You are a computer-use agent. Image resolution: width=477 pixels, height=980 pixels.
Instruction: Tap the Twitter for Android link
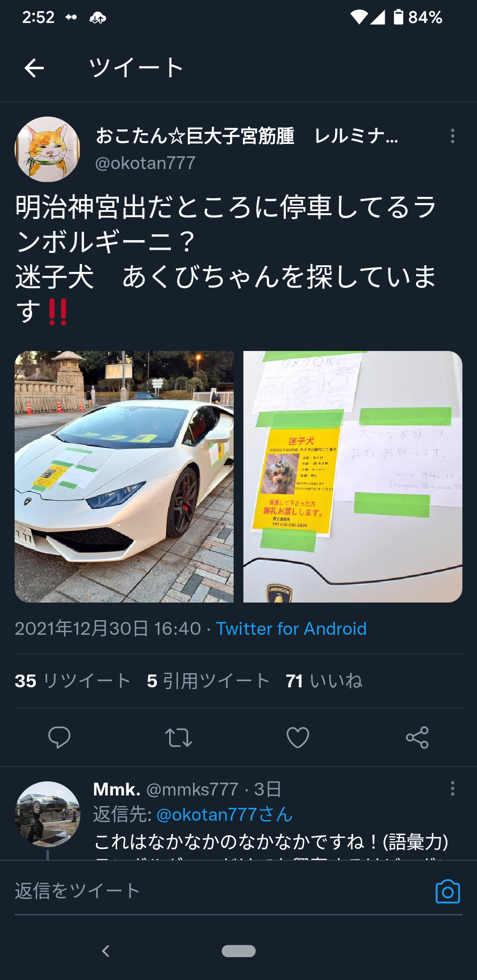click(x=291, y=629)
